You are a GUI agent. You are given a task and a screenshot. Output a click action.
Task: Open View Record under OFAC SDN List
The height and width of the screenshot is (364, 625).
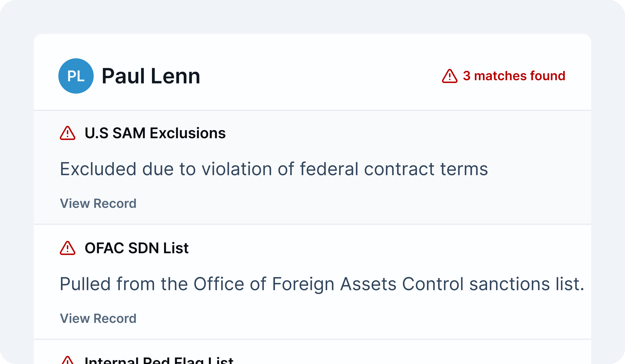[98, 318]
